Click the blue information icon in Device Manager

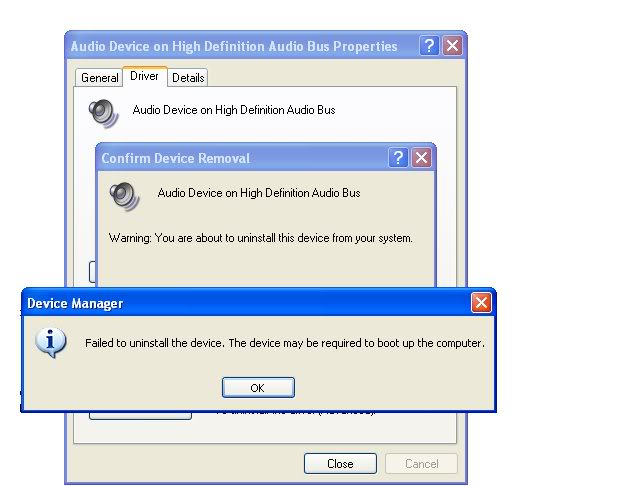50,342
